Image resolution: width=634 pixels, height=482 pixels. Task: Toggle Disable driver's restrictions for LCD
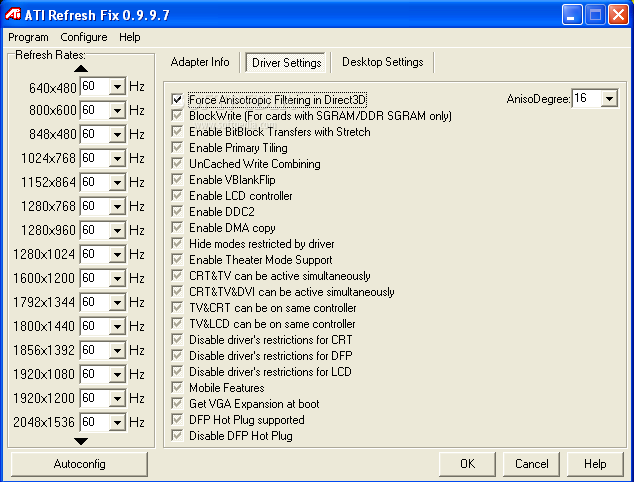[x=177, y=372]
